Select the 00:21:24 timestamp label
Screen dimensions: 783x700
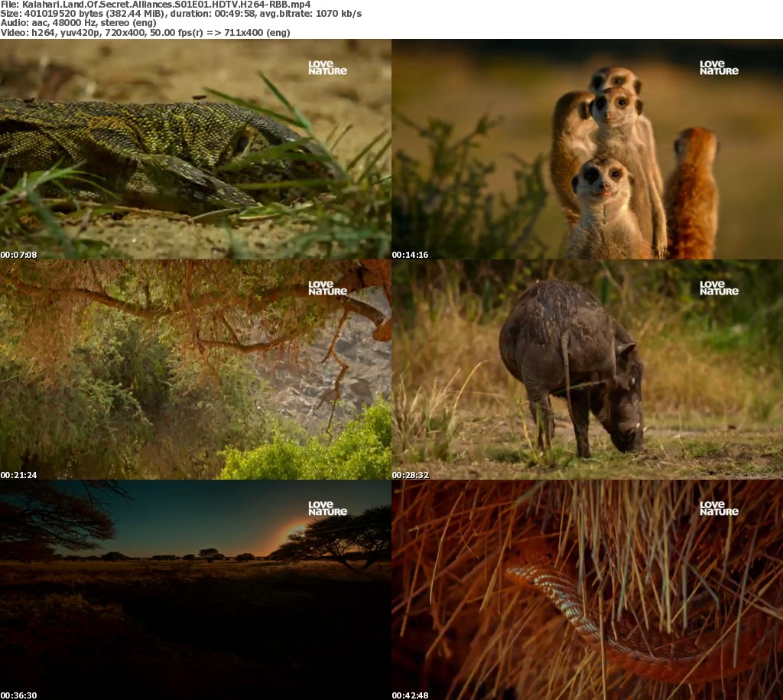coord(18,475)
